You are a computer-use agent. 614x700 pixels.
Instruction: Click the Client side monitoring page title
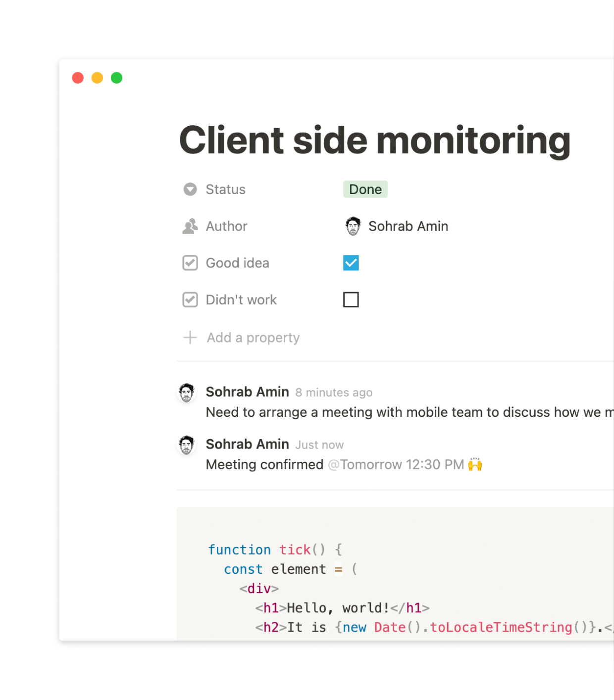374,141
